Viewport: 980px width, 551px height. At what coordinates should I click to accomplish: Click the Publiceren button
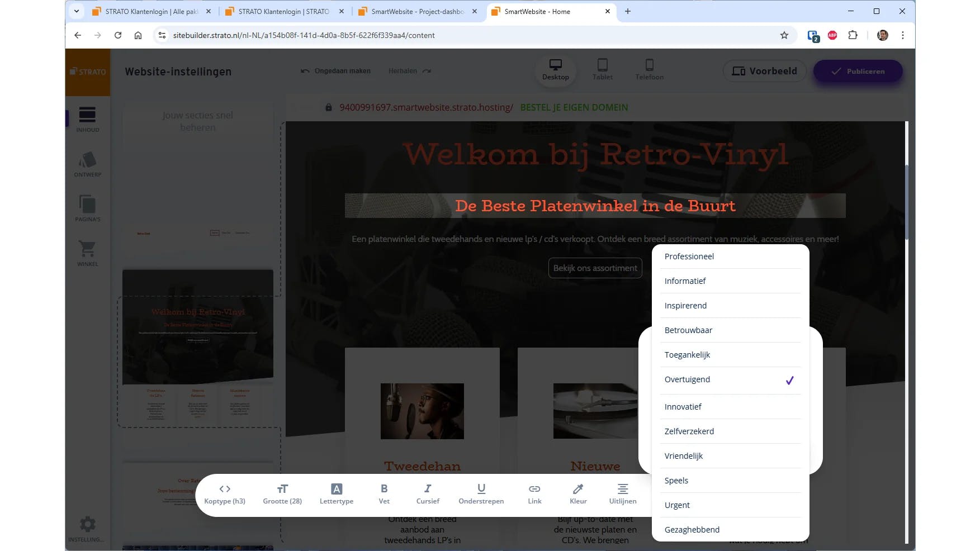pyautogui.click(x=858, y=71)
